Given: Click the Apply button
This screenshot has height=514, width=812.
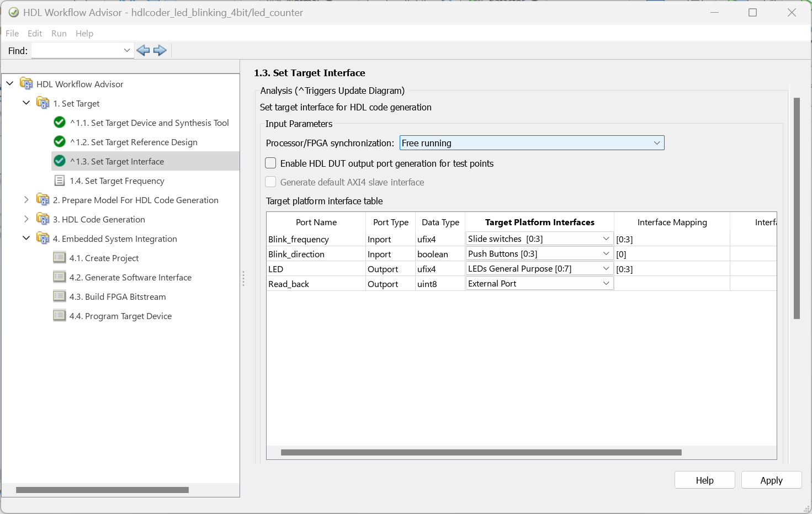Looking at the screenshot, I should tap(771, 480).
